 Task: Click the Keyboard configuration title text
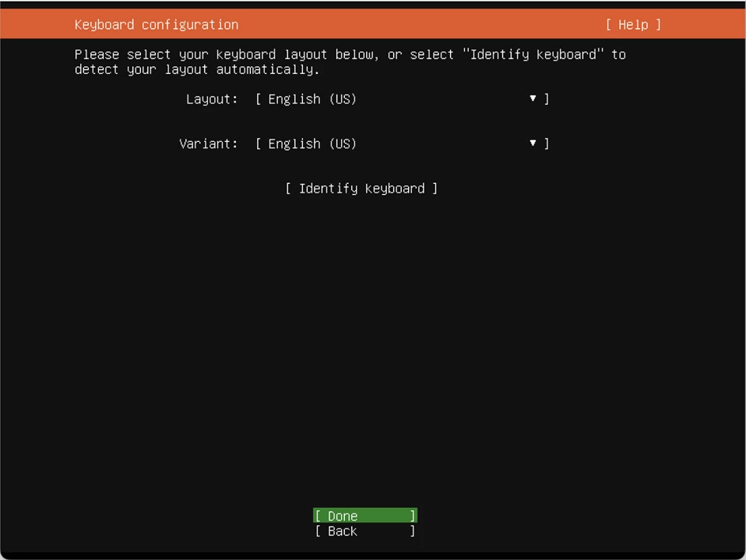click(157, 25)
